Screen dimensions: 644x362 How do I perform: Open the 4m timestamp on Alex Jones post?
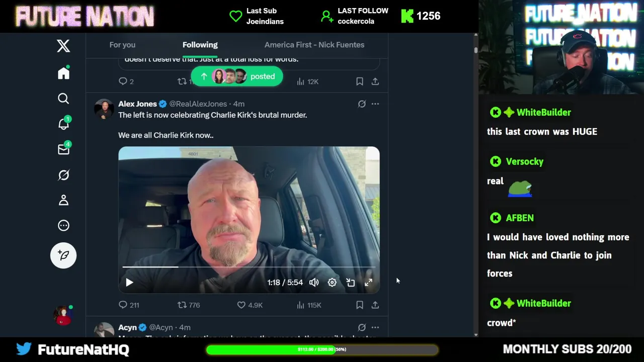point(238,104)
